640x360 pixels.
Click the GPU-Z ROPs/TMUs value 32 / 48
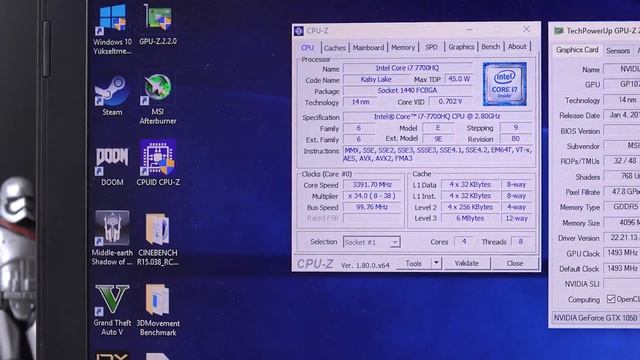pos(622,161)
